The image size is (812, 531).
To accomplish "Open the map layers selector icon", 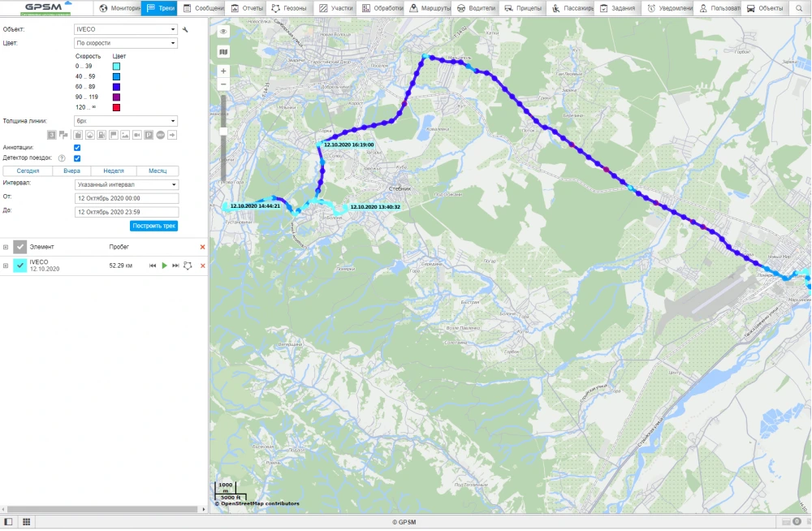I will tap(223, 51).
